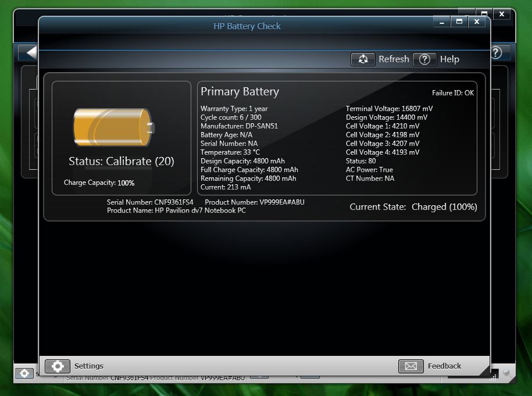
Task: Click the round help icon behind the dialog
Action: click(496, 52)
